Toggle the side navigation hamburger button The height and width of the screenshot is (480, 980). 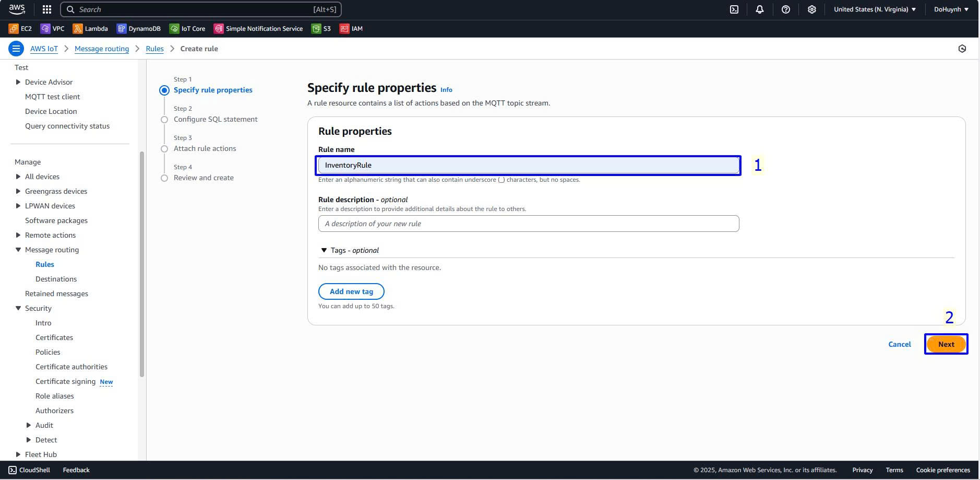click(x=16, y=49)
